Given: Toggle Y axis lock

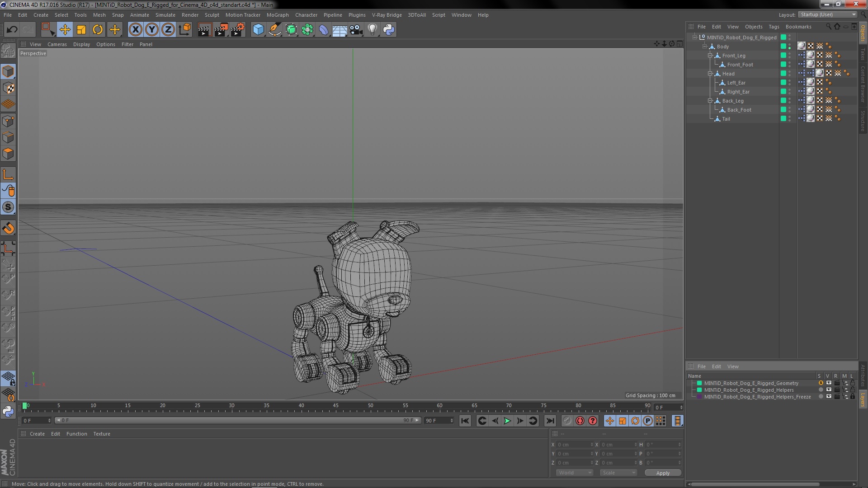Looking at the screenshot, I should pyautogui.click(x=152, y=30).
